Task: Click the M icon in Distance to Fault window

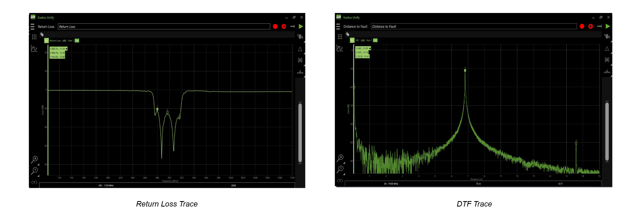Action: click(x=607, y=60)
